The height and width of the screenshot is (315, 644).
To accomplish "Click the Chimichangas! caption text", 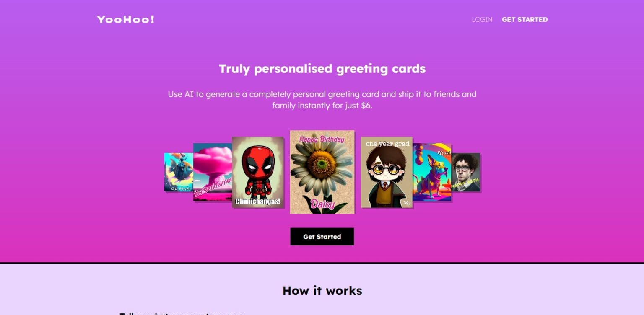I will click(x=258, y=201).
